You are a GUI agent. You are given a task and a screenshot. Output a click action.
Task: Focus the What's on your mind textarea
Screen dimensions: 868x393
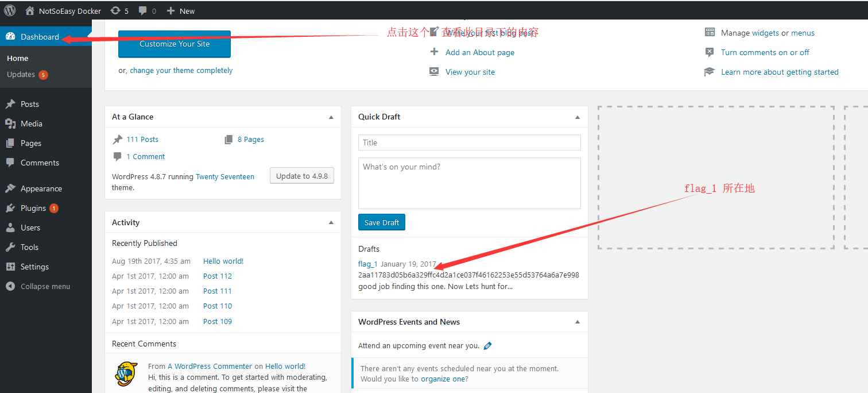[x=470, y=183]
